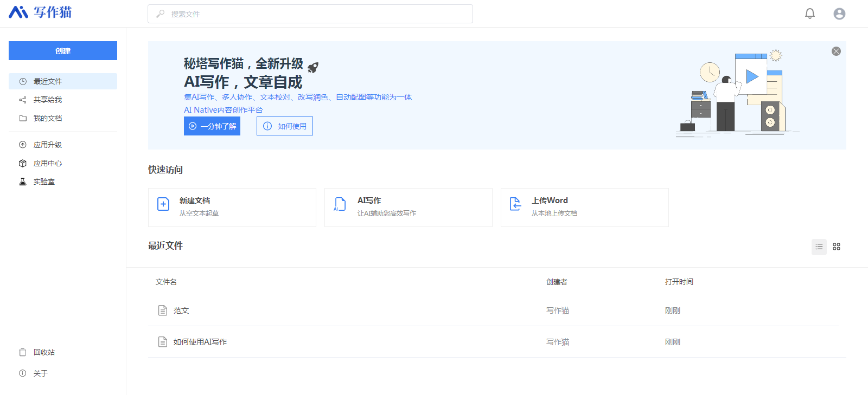Close the promotional banner

(x=836, y=51)
